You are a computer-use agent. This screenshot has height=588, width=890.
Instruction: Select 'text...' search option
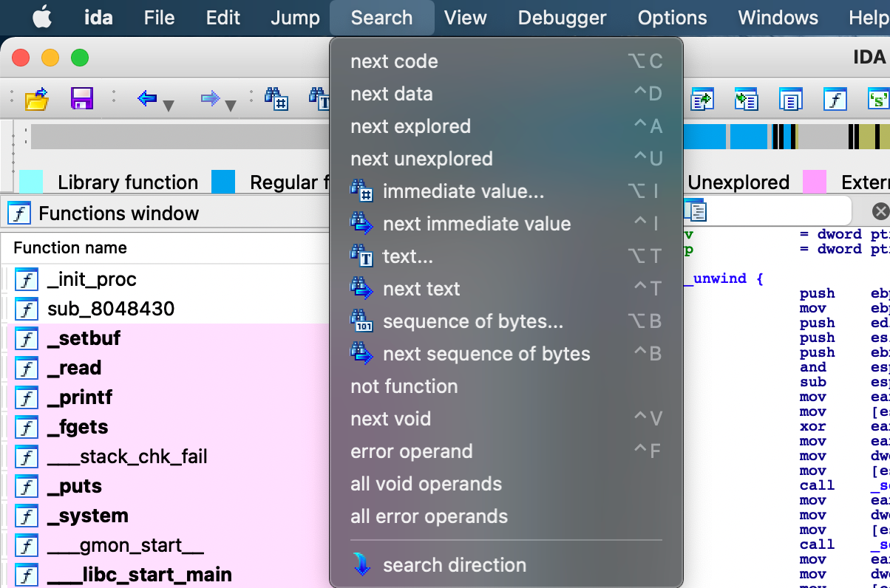click(x=506, y=256)
